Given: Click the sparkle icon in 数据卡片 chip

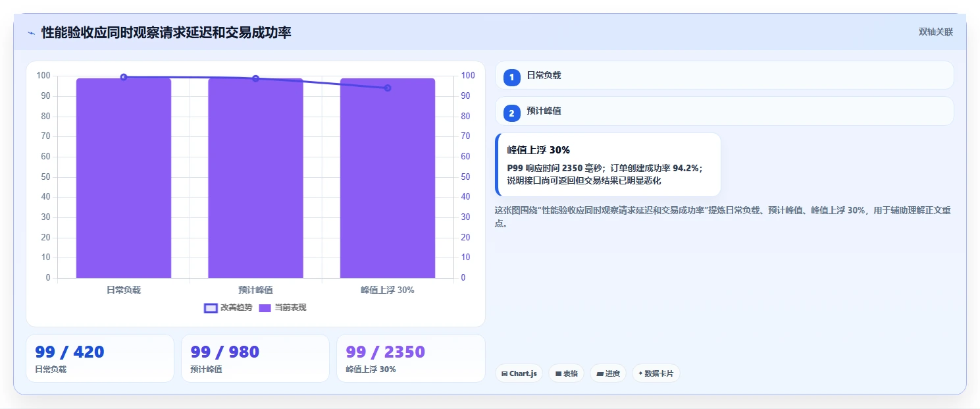Looking at the screenshot, I should pyautogui.click(x=640, y=373).
